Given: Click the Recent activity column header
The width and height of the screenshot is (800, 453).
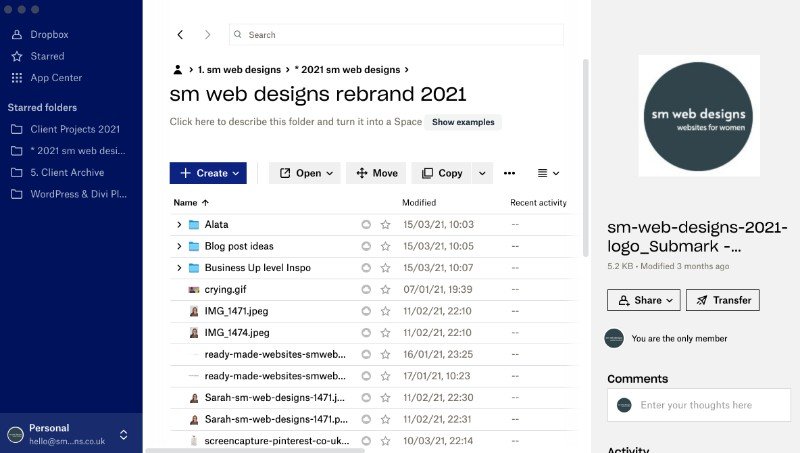Looking at the screenshot, I should click(538, 203).
